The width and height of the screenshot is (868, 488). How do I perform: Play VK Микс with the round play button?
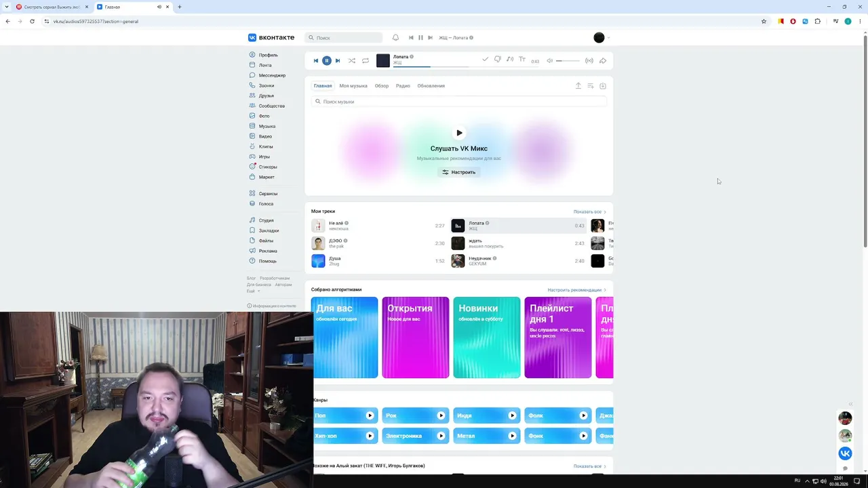tap(459, 133)
